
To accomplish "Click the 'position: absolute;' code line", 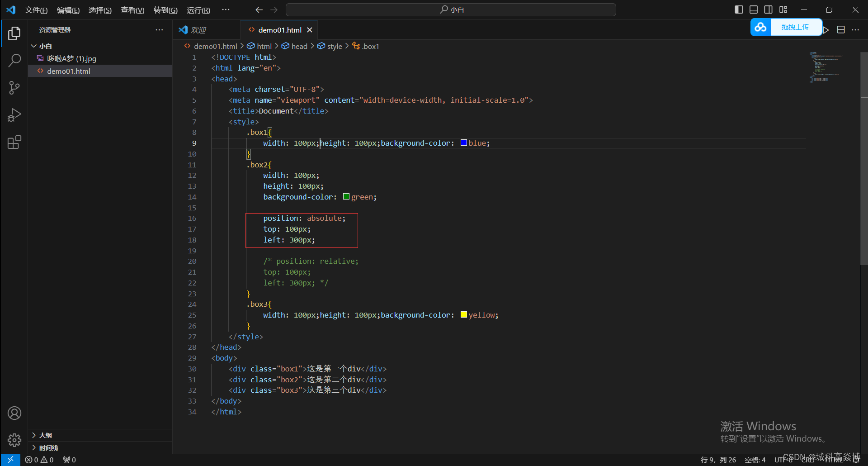I will [304, 218].
